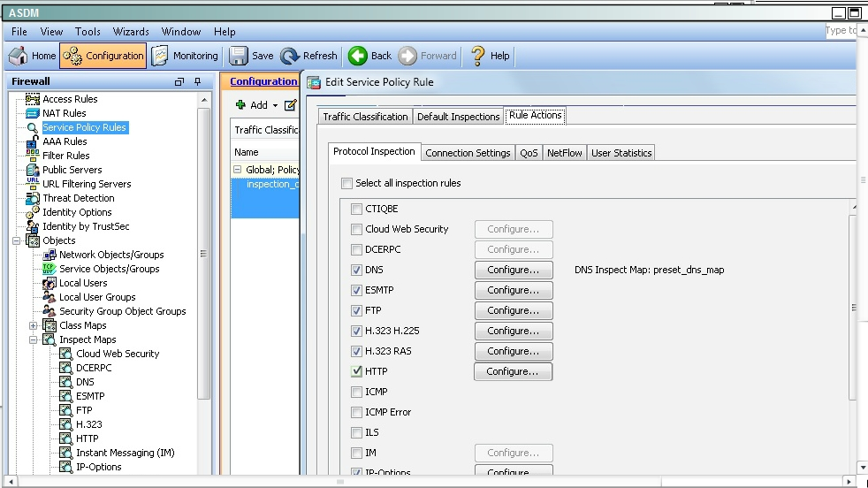Image resolution: width=868 pixels, height=488 pixels.
Task: Click the Edit pencil icon beside Add
Action: pos(291,104)
